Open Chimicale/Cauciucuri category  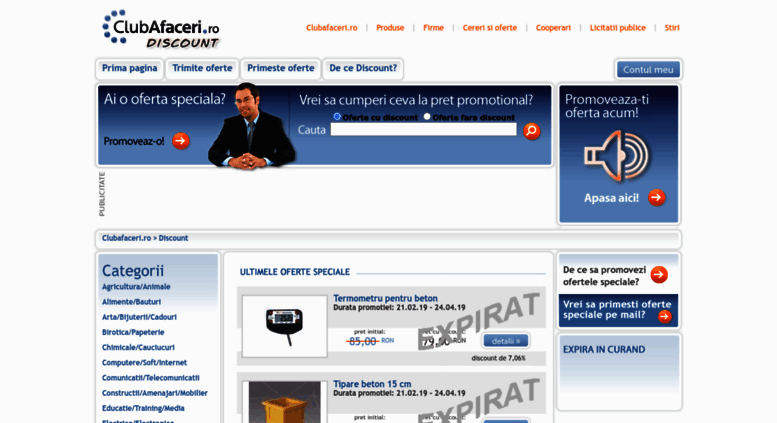[138, 348]
